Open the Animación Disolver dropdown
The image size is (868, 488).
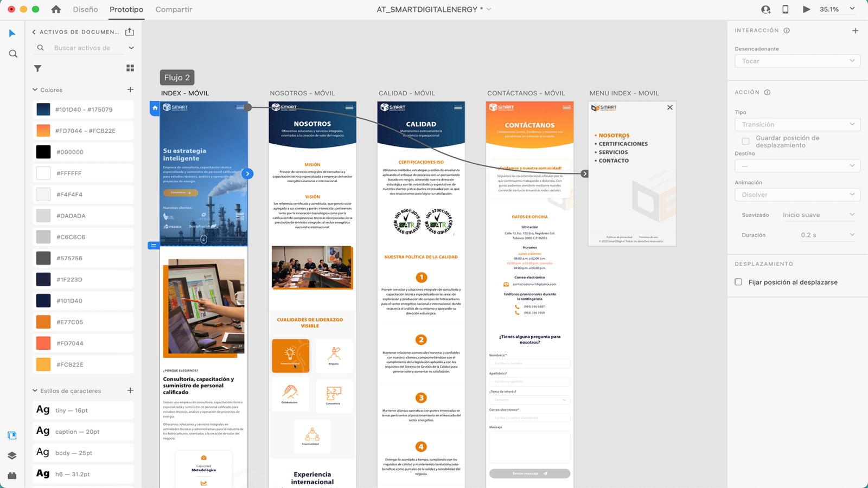point(797,195)
